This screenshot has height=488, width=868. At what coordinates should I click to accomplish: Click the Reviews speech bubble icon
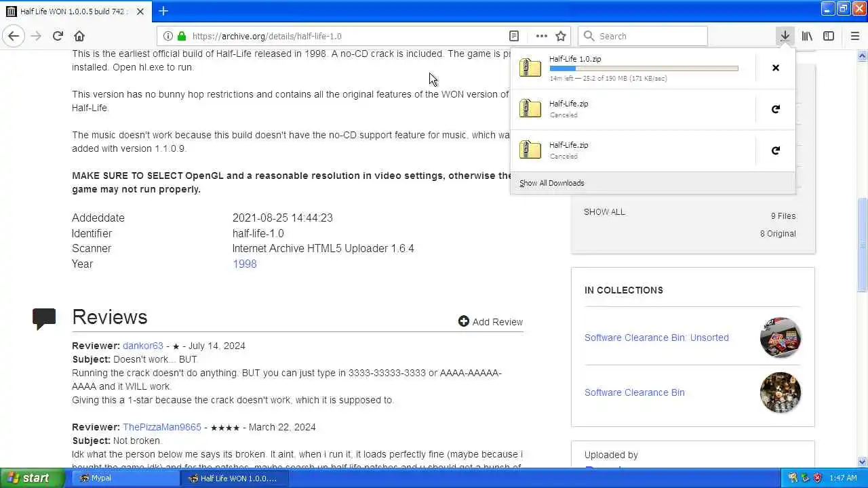pyautogui.click(x=44, y=319)
